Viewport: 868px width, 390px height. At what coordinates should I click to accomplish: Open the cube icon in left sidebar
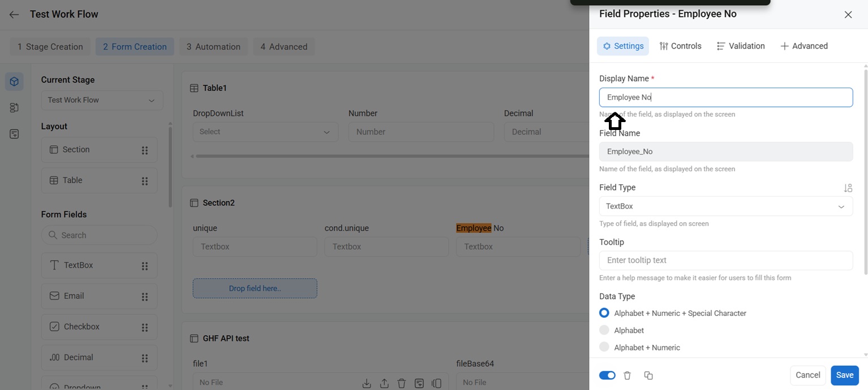[14, 81]
